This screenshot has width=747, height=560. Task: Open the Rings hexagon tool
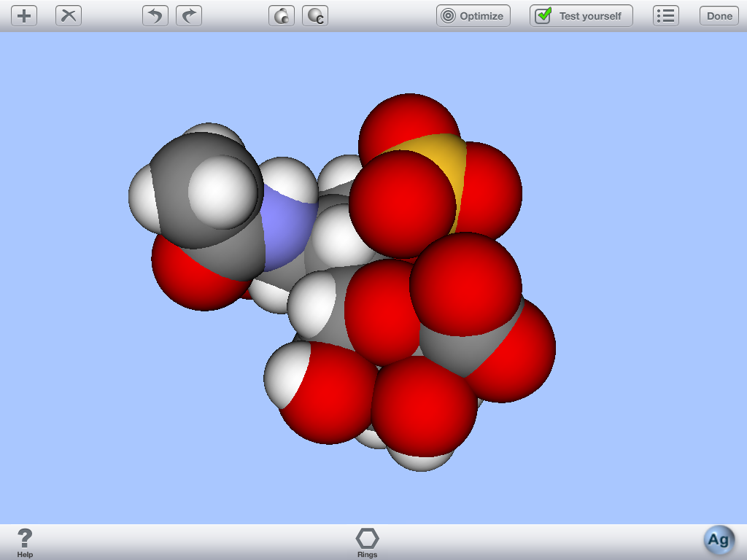pyautogui.click(x=368, y=542)
